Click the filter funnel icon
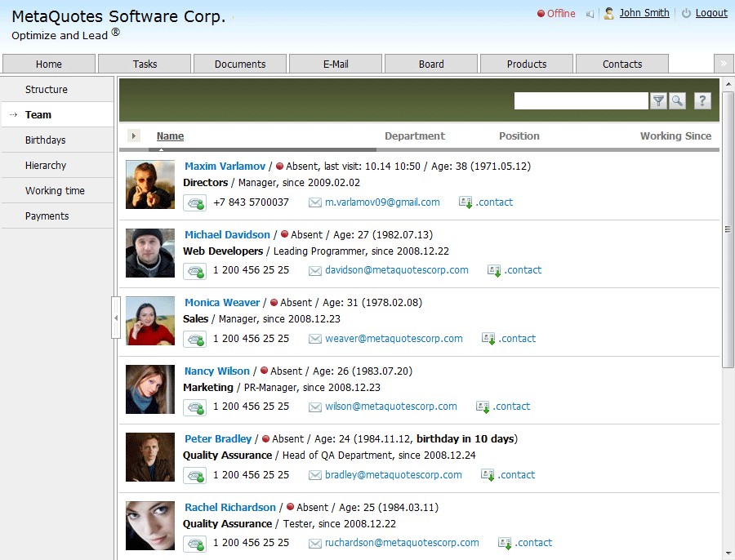The width and height of the screenshot is (735, 560). click(658, 100)
